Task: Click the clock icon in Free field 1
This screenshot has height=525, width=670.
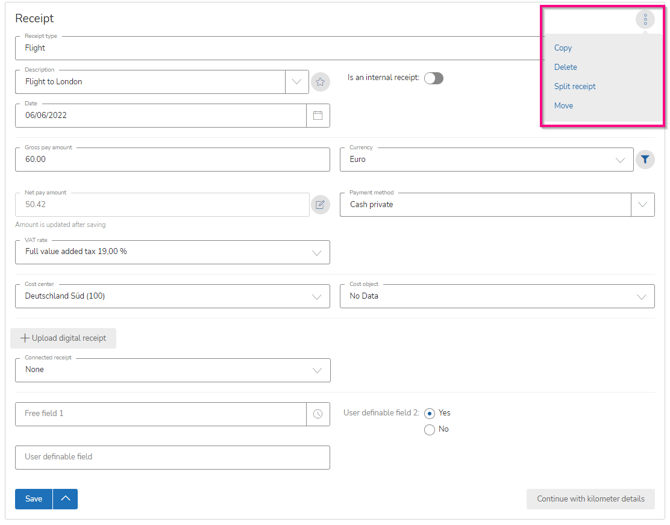Action: point(318,414)
